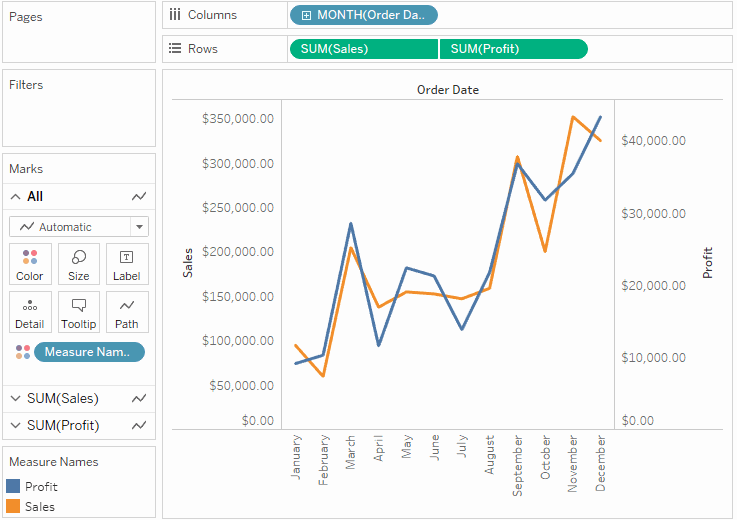Image resolution: width=737 pixels, height=520 pixels.
Task: Click line mark icon next to All
Action: (139, 197)
